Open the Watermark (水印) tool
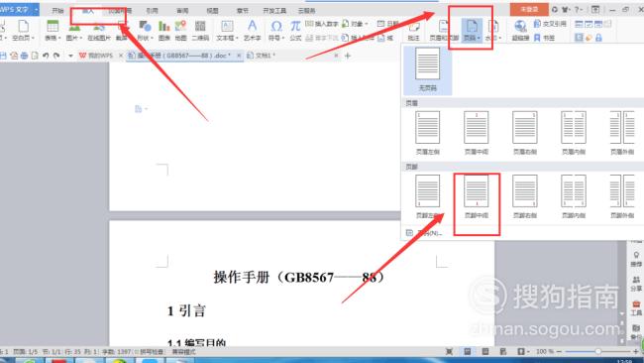 click(492, 30)
